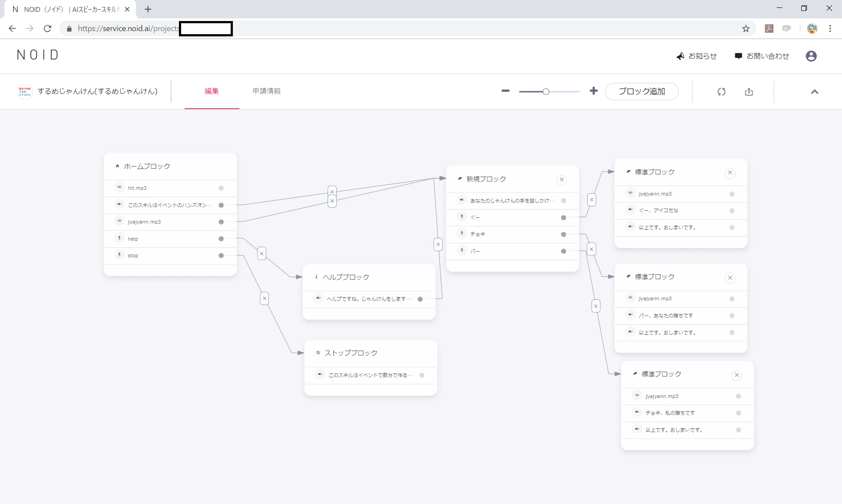This screenshot has width=842, height=504.
Task: Click the speaker icon beside ぐー、アイコだな
Action: click(630, 210)
